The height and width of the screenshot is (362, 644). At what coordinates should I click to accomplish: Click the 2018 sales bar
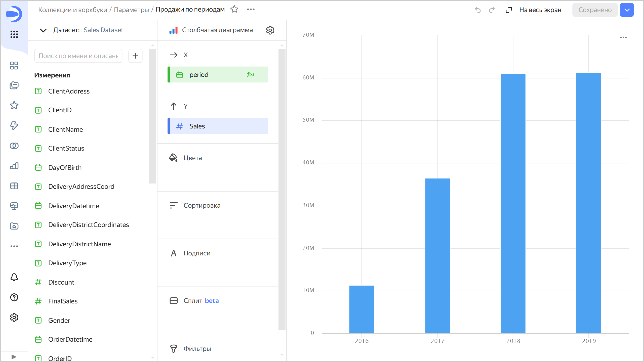coord(513,203)
